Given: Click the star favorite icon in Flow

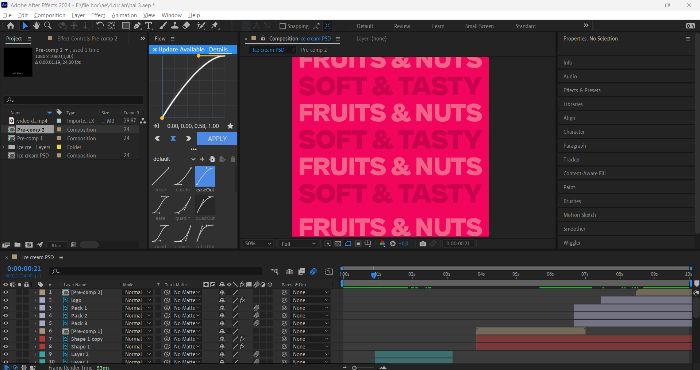Looking at the screenshot, I should point(230,126).
